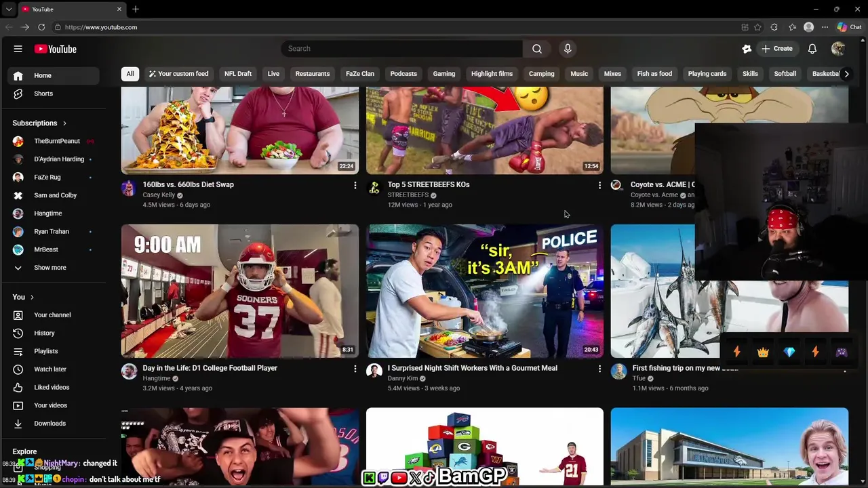Select the Podcasts chip
868x488 pixels.
tap(403, 74)
